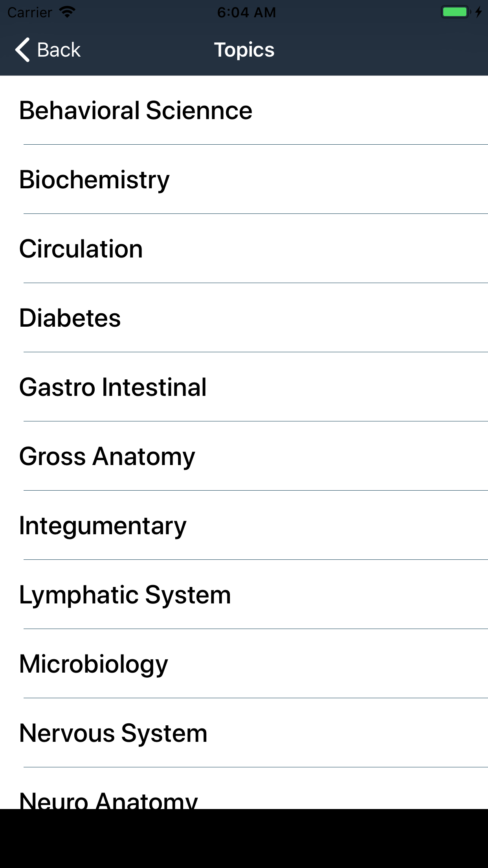Tap the battery indicator icon

(x=456, y=12)
